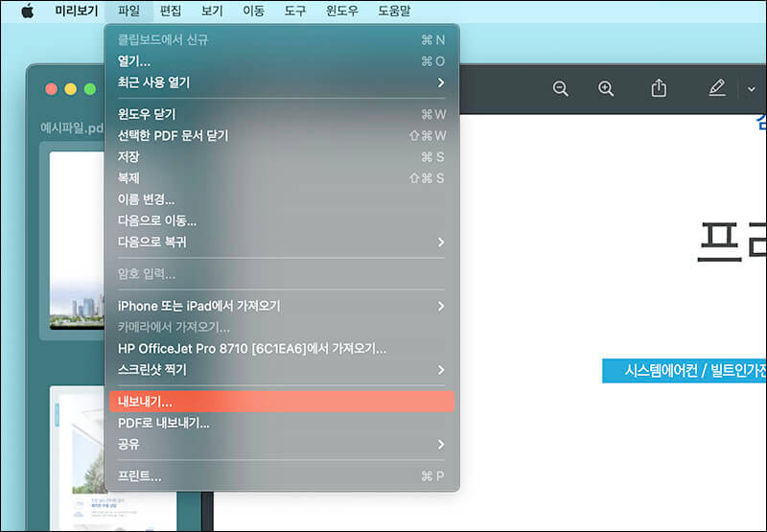Screen dimensions: 767x532
Task: Select 프린트... menu item
Action: (x=281, y=475)
